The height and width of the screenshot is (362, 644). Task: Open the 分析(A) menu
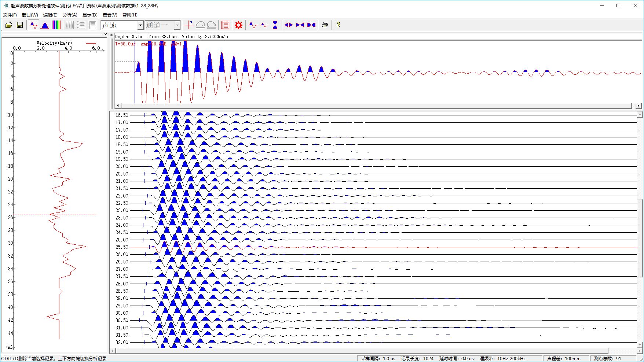click(x=70, y=15)
